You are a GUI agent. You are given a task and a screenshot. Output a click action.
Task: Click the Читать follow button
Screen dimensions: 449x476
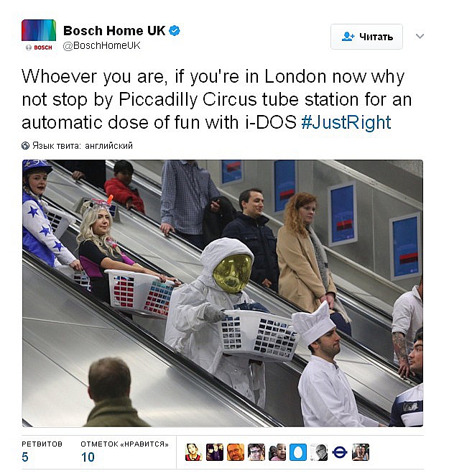366,37
